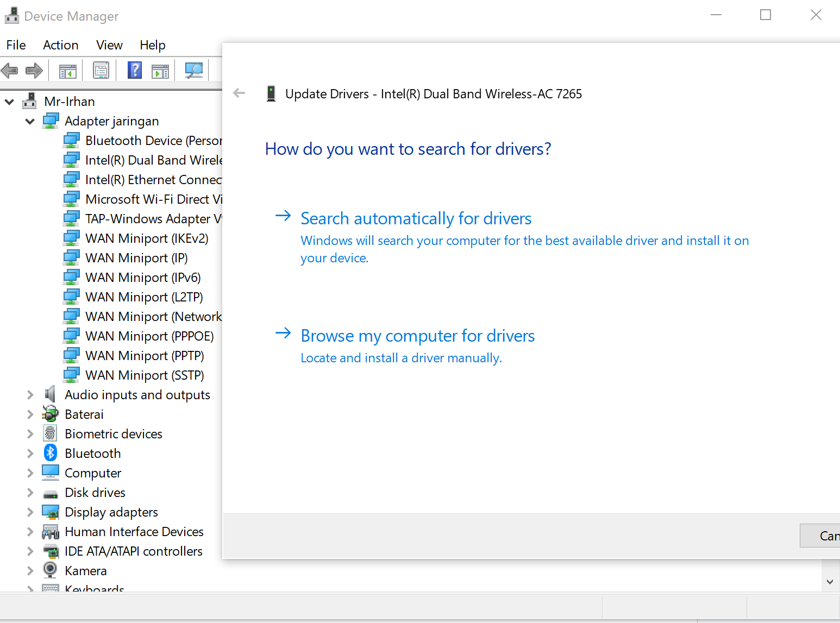The width and height of the screenshot is (840, 623).
Task: Expand the Bluetooth category
Action: coord(30,454)
